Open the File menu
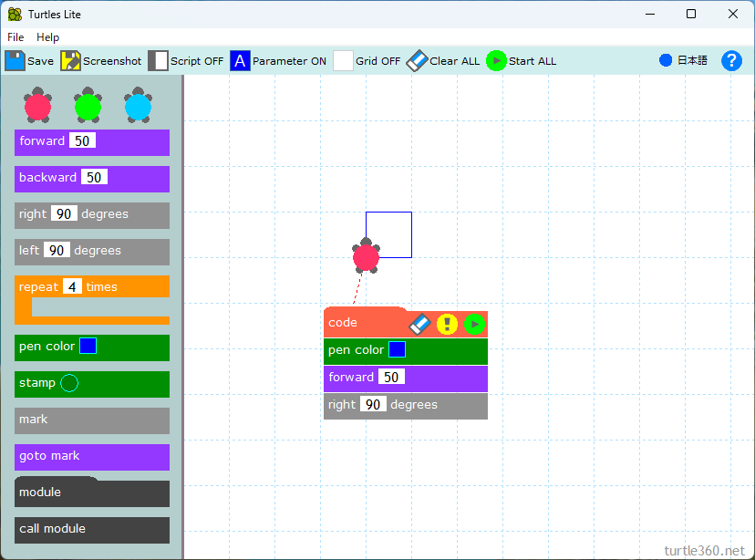Viewport: 755px width, 560px height. click(16, 37)
